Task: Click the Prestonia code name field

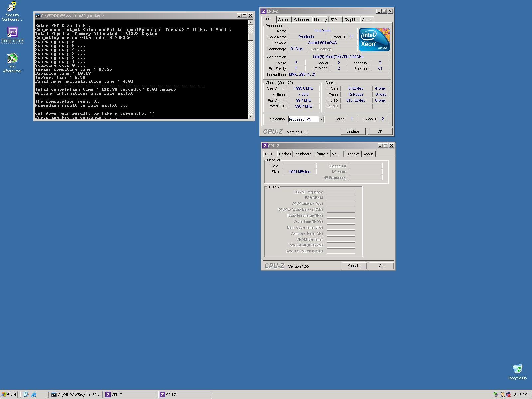Action: click(x=306, y=37)
